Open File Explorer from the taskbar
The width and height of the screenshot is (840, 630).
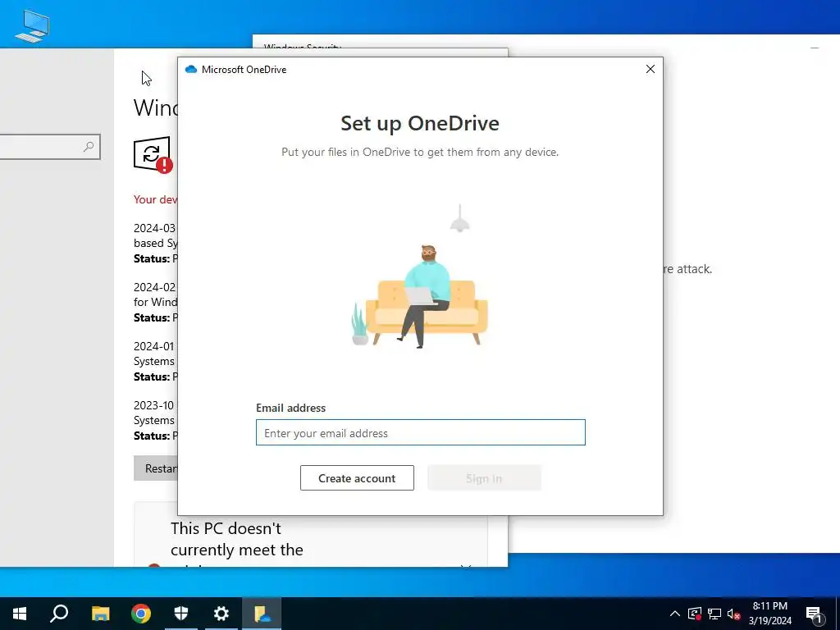point(100,614)
